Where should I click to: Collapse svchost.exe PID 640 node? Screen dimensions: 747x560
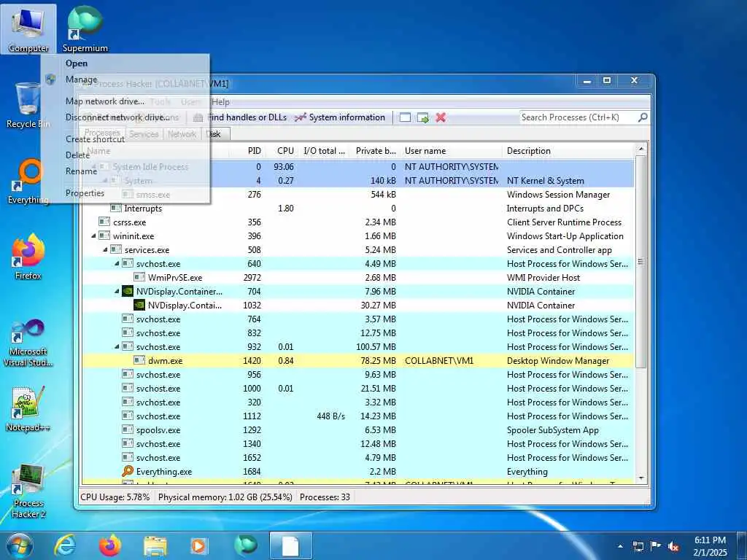pos(117,264)
